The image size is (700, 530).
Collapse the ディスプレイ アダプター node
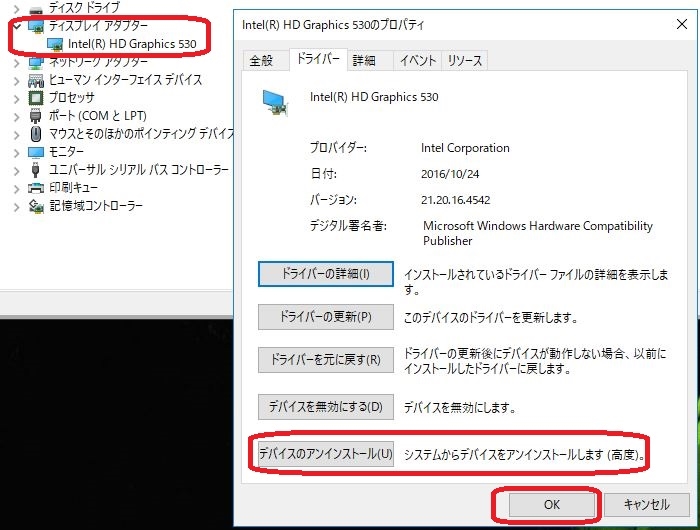click(x=17, y=26)
